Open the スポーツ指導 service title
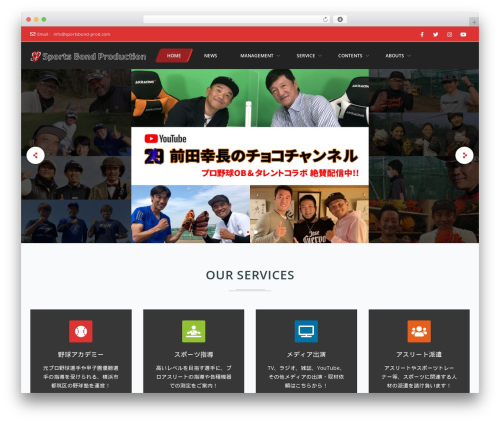The height and width of the screenshot is (423, 500). [x=194, y=355]
